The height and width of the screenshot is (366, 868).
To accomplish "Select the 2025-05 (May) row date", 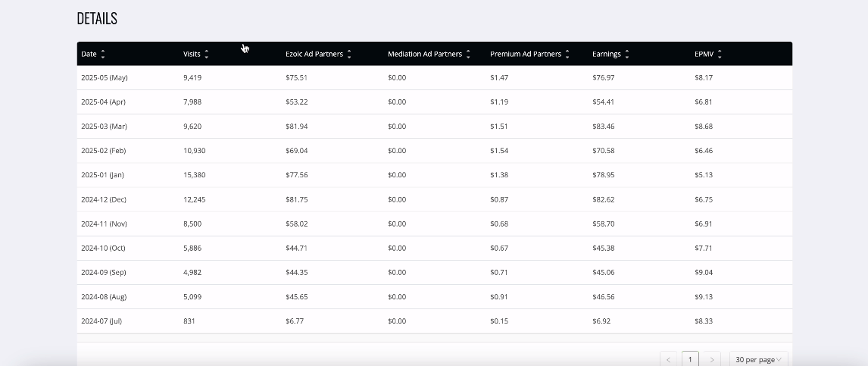I will (x=104, y=77).
